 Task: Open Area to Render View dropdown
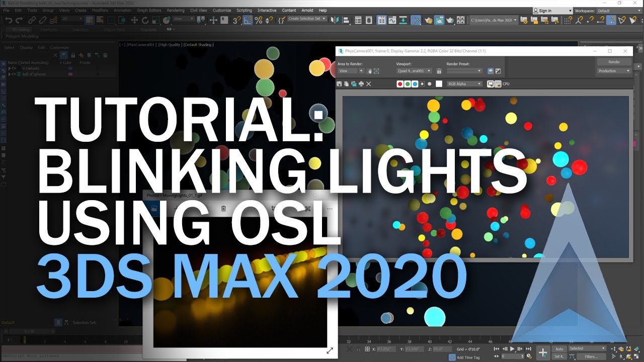pos(350,71)
